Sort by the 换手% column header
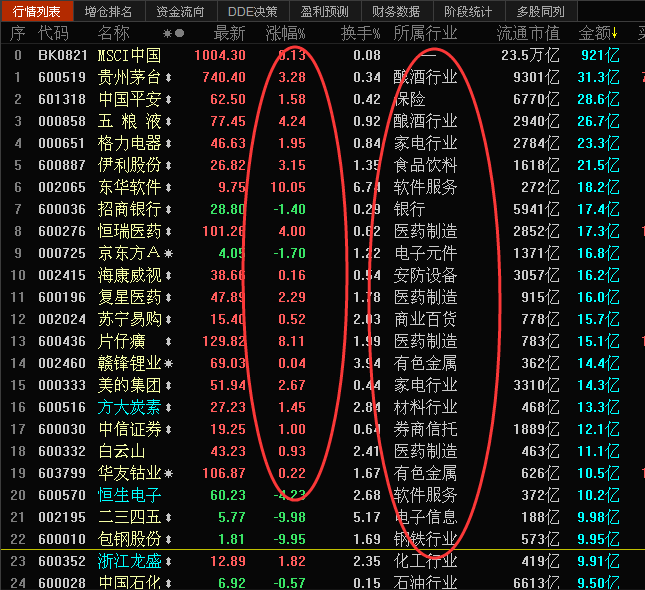Viewport: 645px width, 590px height. 360,33
